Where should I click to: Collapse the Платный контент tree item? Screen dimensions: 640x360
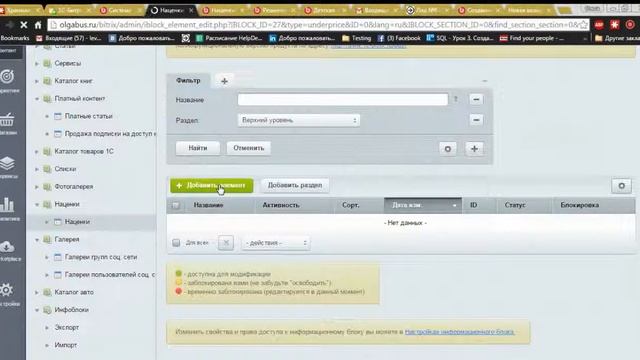(x=37, y=99)
